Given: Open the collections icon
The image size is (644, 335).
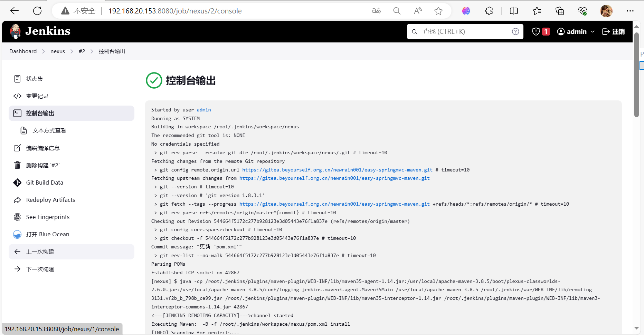Looking at the screenshot, I should click(560, 11).
